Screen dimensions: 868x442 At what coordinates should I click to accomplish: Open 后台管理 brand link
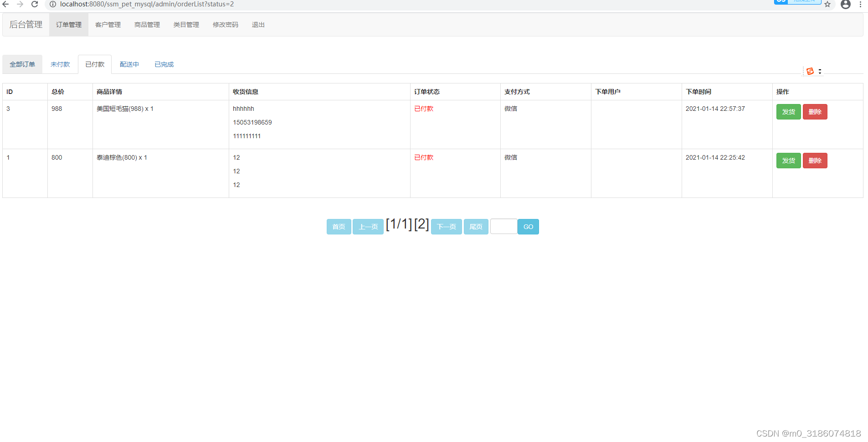[26, 25]
